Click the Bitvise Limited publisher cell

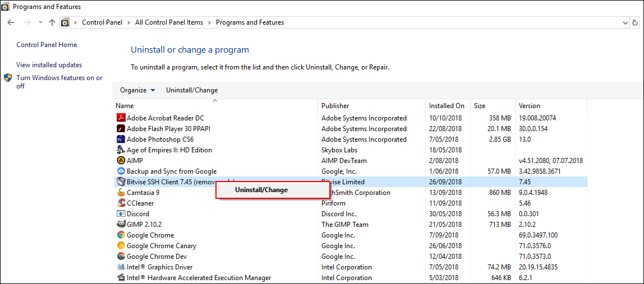point(343,182)
